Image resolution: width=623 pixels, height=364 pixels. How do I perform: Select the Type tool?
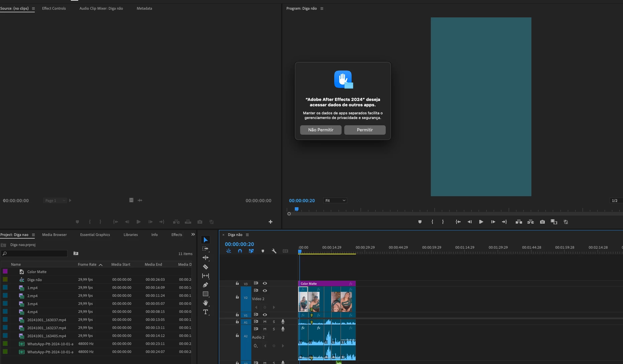[206, 312]
